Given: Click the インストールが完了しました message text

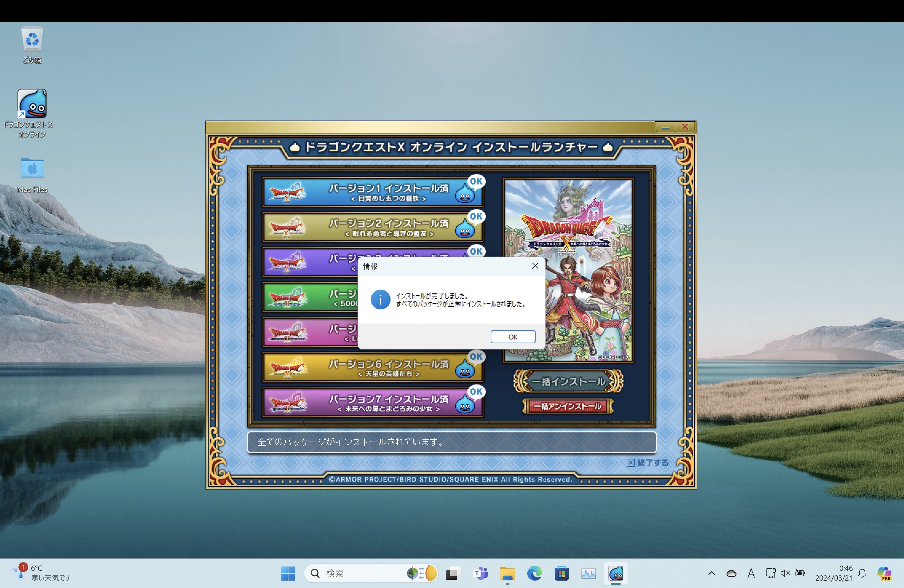Looking at the screenshot, I should pos(432,296).
